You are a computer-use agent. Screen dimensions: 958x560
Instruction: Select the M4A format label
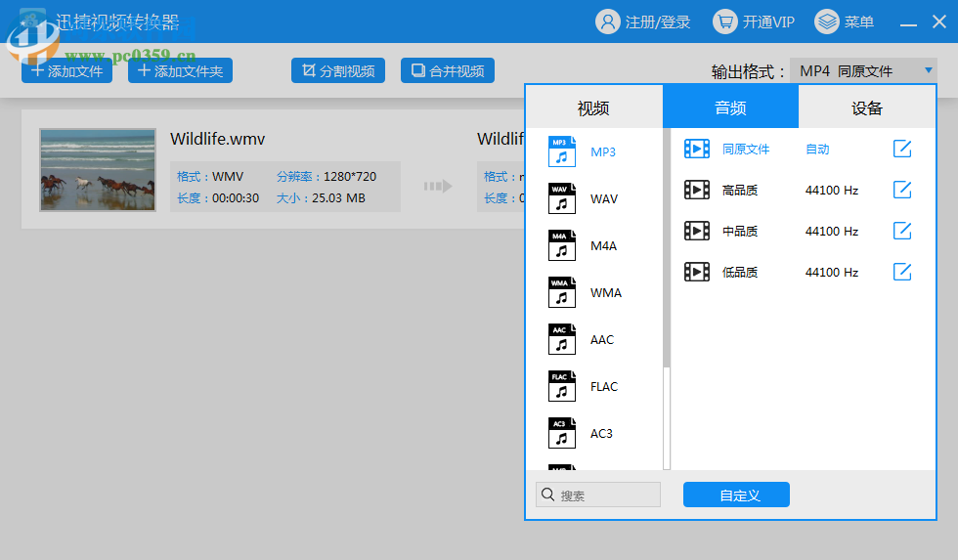click(x=604, y=246)
